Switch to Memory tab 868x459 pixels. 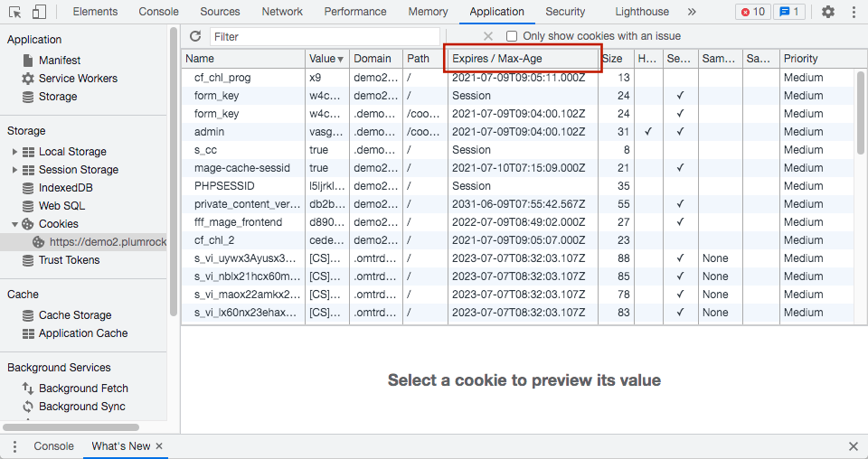coord(428,12)
